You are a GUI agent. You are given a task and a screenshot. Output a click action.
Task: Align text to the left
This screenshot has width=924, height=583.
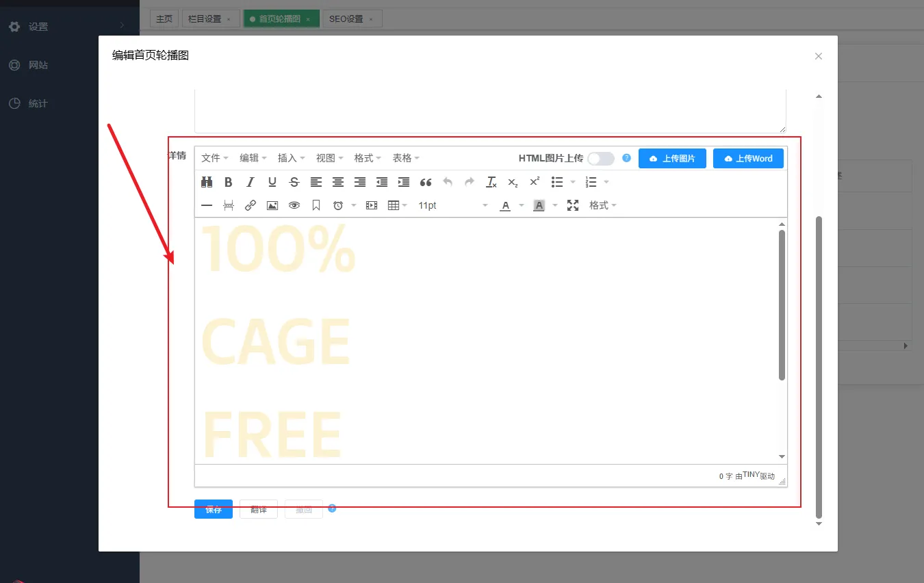point(316,182)
